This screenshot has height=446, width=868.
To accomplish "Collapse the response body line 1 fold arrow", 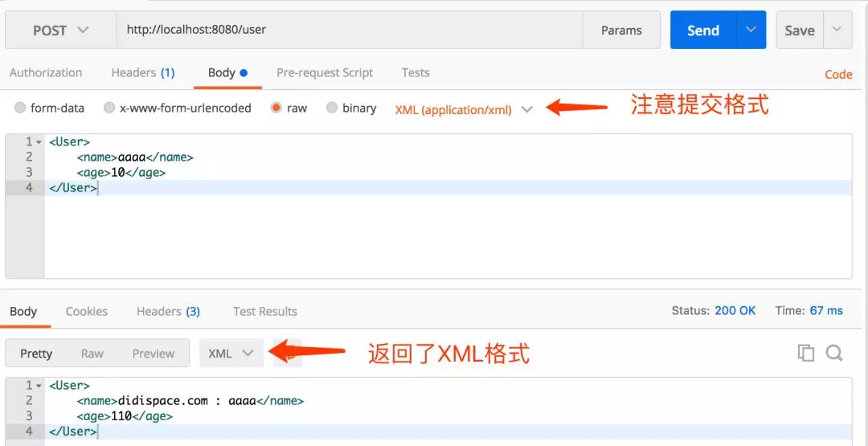I will point(39,386).
